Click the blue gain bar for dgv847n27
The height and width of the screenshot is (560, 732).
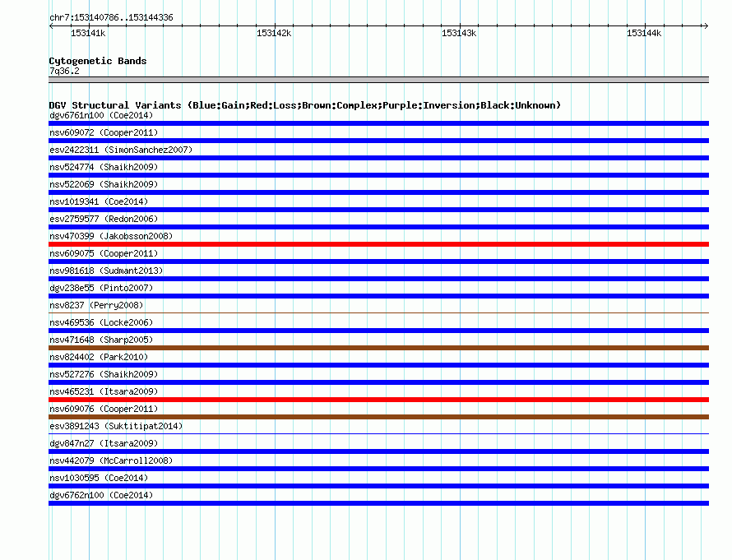point(378,451)
